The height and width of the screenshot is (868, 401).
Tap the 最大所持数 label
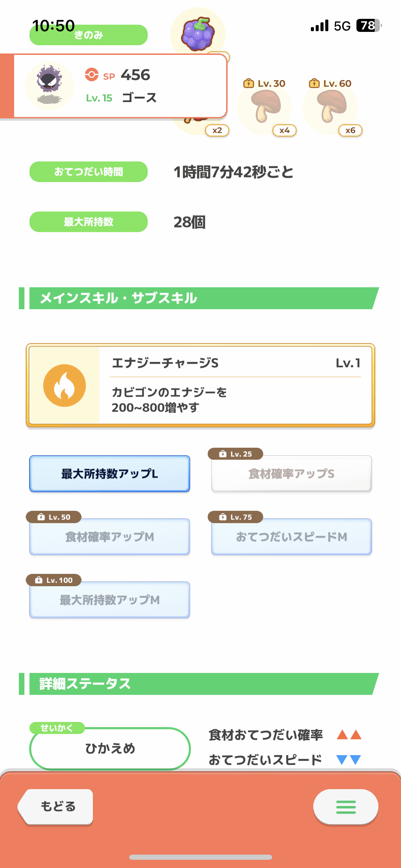click(x=88, y=222)
